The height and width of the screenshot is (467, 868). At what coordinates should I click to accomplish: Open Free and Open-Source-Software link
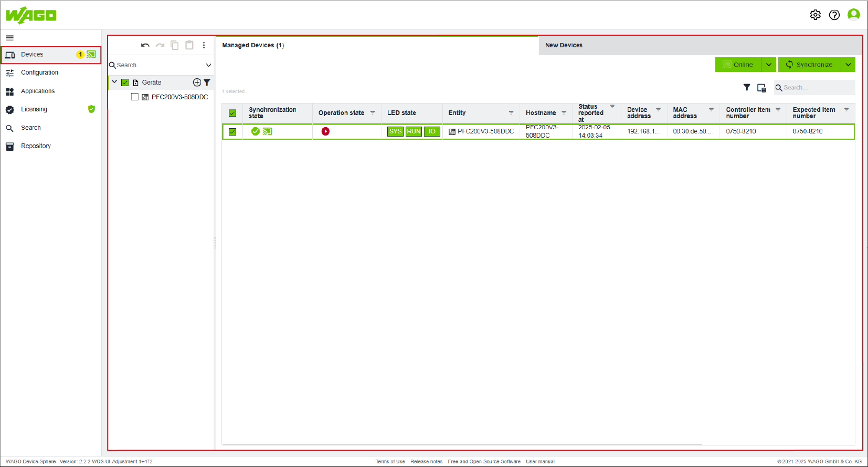484,462
